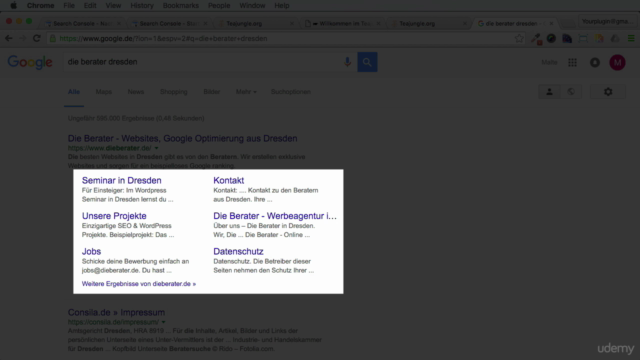The height and width of the screenshot is (360, 640).
Task: Click the first extension icon beside the star
Action: click(536, 38)
